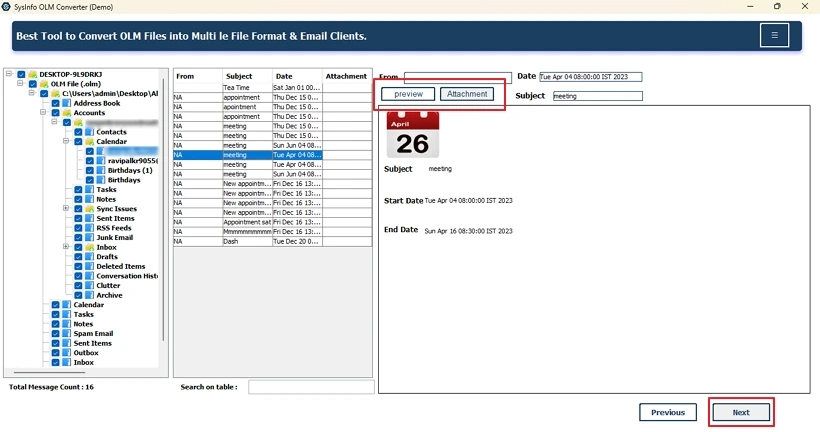Expand the Inbox node below Junk Email
The image size is (820, 432).
66,246
